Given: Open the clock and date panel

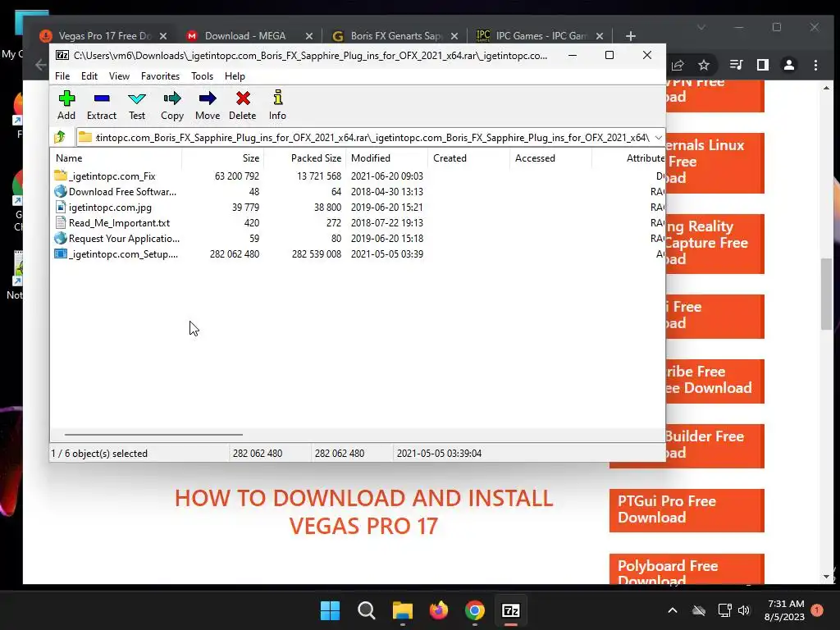Looking at the screenshot, I should pos(785,610).
